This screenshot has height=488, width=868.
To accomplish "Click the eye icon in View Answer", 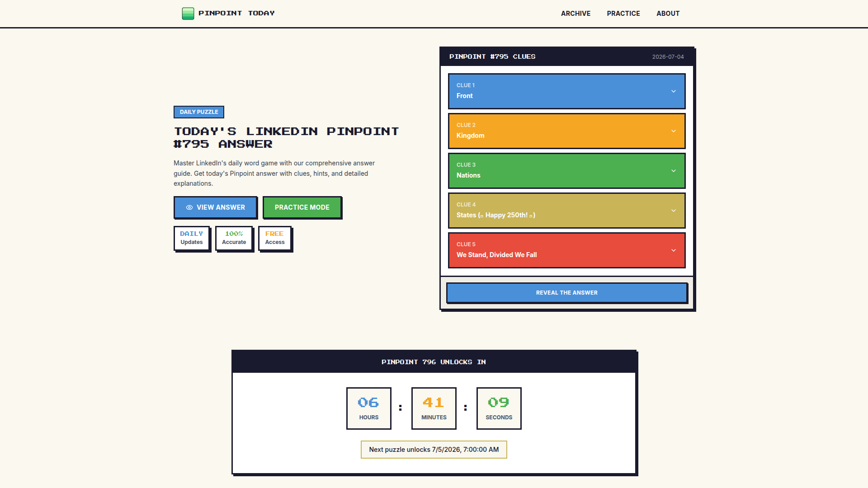I will [x=189, y=207].
